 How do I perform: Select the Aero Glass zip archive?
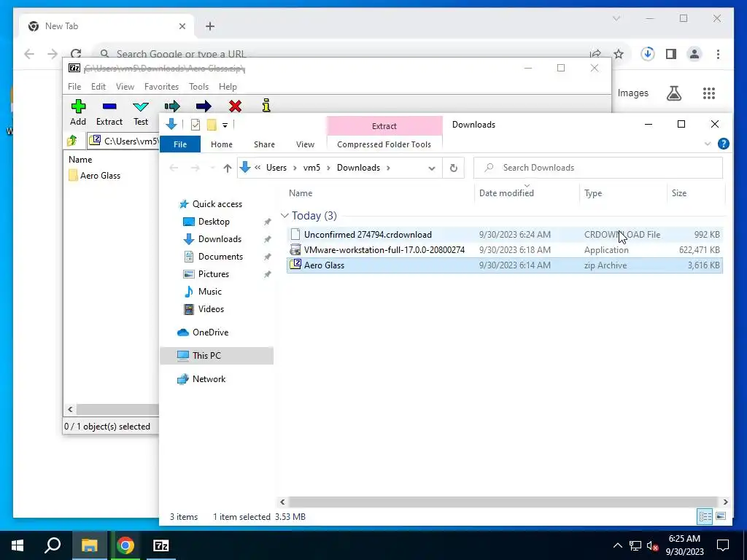505,265
